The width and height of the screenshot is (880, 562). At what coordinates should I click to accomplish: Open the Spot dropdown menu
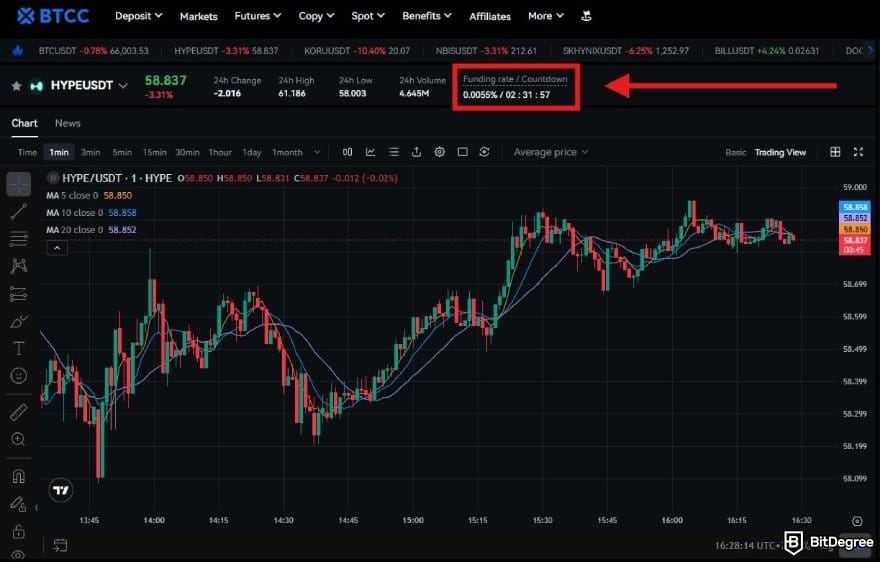pyautogui.click(x=368, y=16)
